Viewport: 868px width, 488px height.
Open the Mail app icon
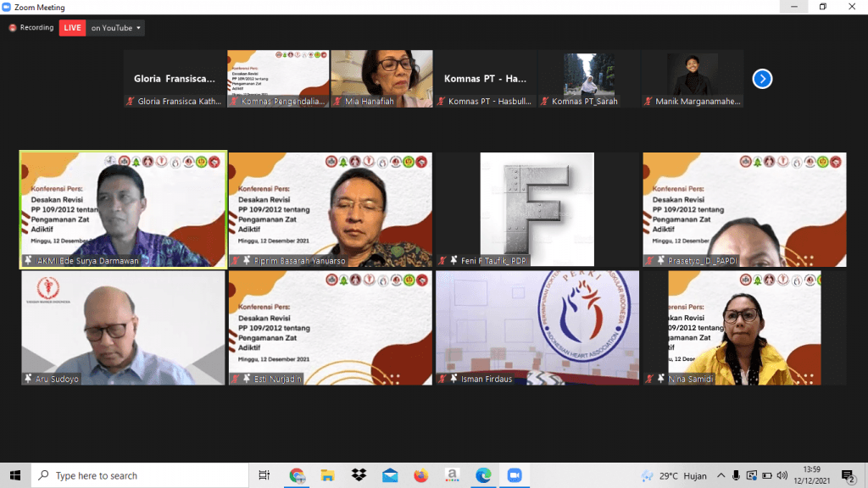pos(390,475)
